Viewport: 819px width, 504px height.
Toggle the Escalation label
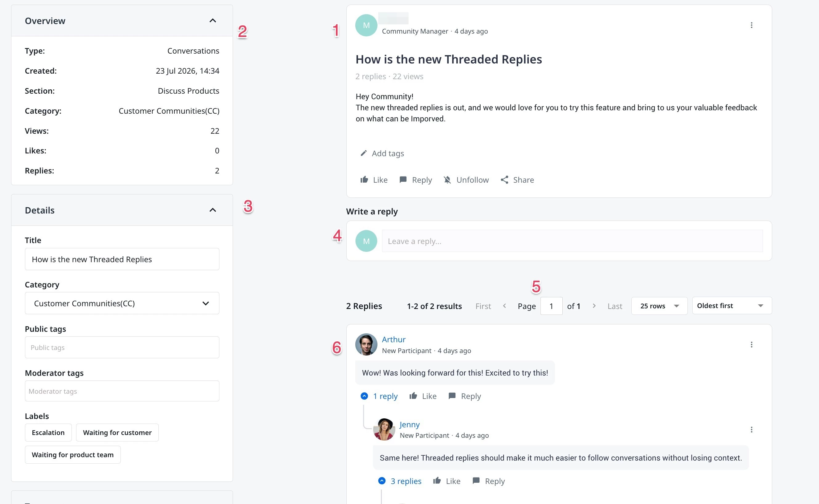coord(48,432)
